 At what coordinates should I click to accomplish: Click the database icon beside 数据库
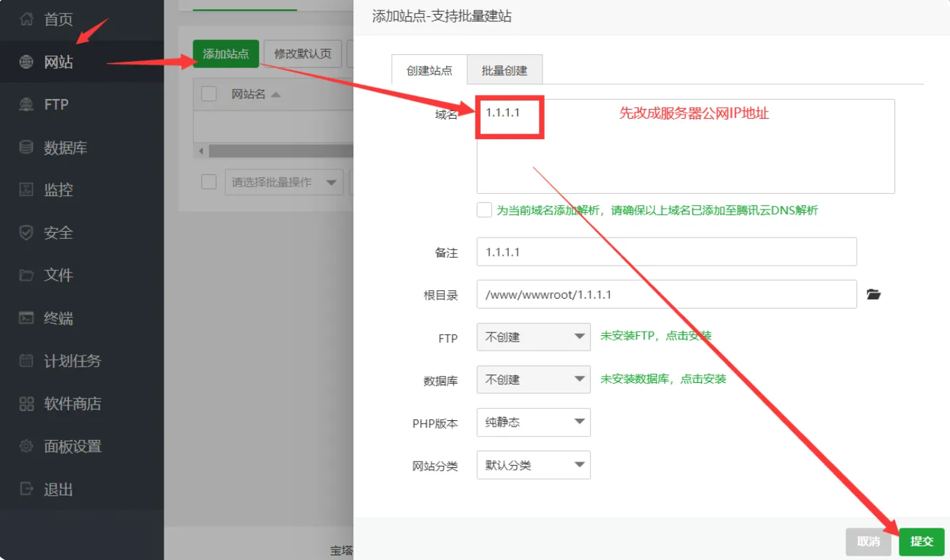point(26,148)
